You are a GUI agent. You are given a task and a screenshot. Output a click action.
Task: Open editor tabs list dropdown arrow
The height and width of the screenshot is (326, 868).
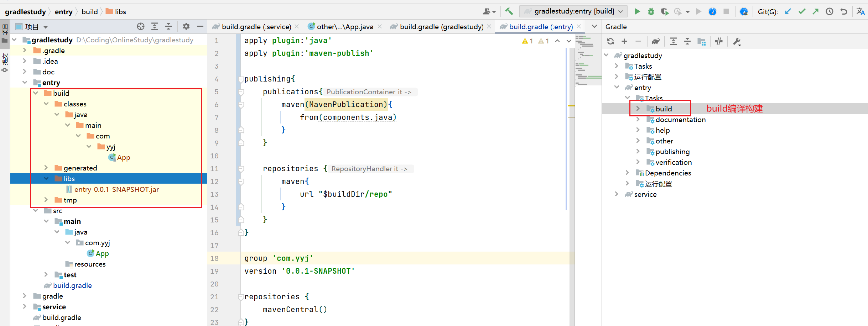pyautogui.click(x=594, y=26)
